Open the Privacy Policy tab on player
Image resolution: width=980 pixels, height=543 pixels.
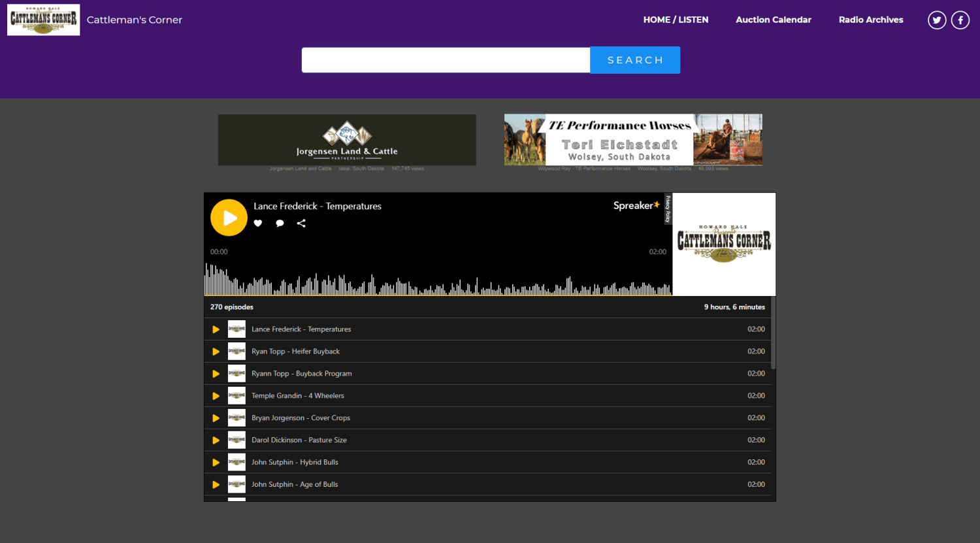pyautogui.click(x=668, y=209)
